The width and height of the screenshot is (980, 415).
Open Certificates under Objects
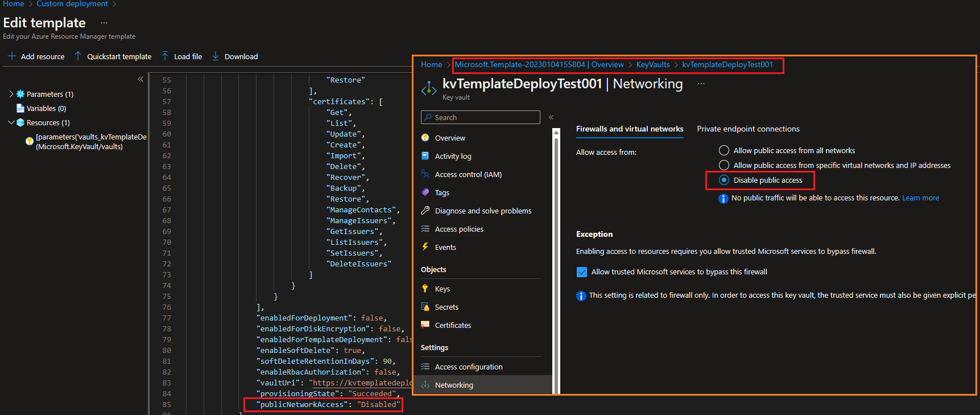tap(453, 325)
